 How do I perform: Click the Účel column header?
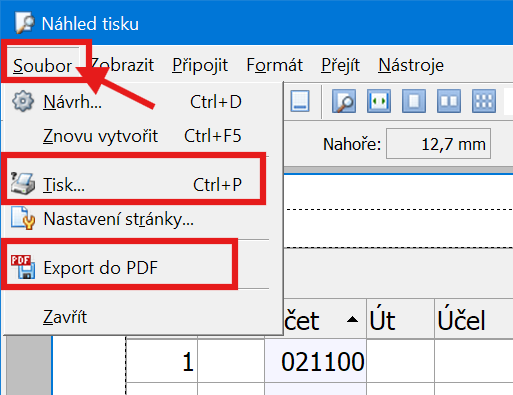point(474,319)
